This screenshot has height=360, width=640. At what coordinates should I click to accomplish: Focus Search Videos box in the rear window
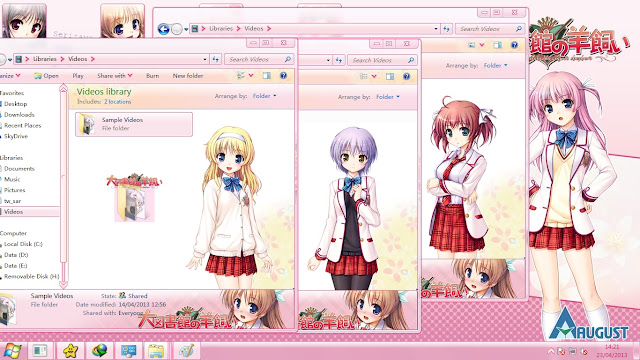[486, 29]
